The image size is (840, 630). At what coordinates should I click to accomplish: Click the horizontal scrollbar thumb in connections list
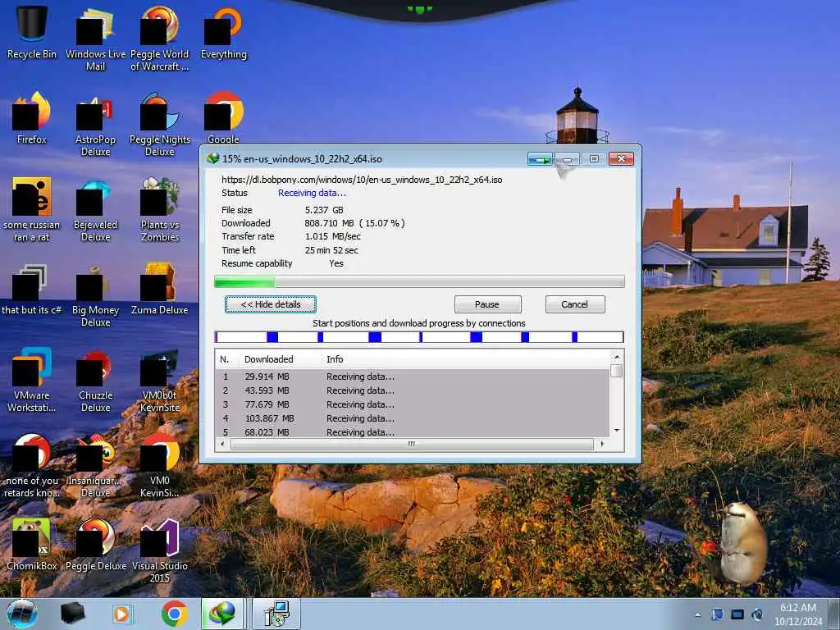point(412,444)
